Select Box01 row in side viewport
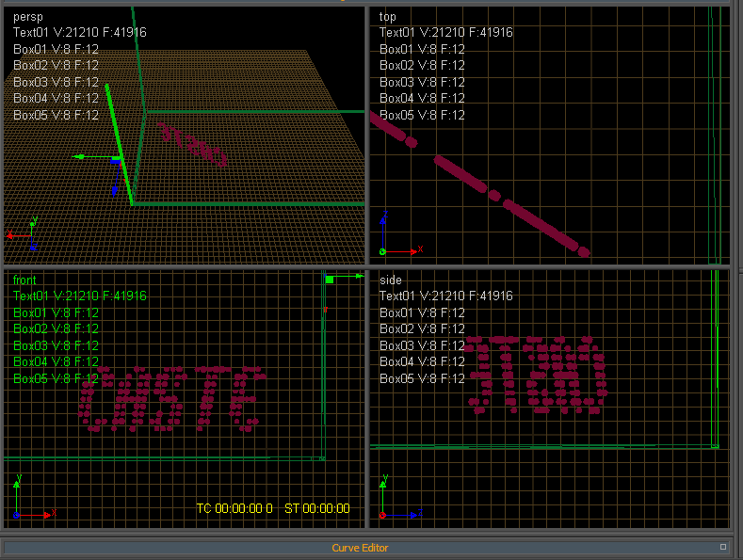Screen dimensions: 743x560 [422, 312]
